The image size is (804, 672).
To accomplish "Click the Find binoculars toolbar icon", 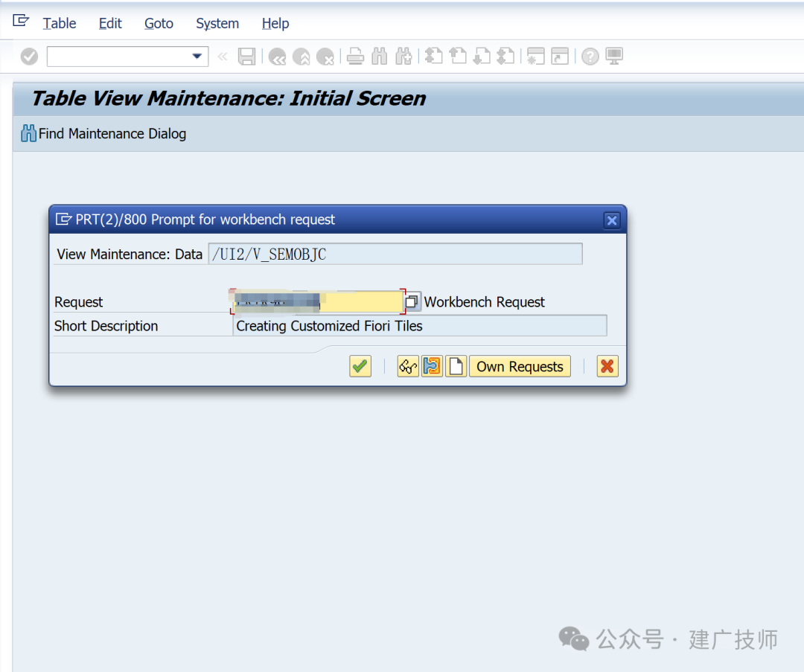I will [x=380, y=57].
